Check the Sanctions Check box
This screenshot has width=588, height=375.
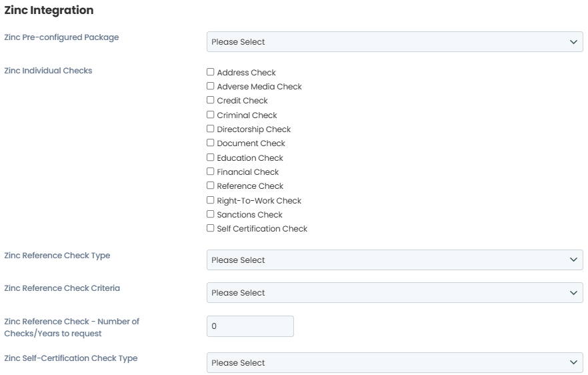click(x=211, y=214)
